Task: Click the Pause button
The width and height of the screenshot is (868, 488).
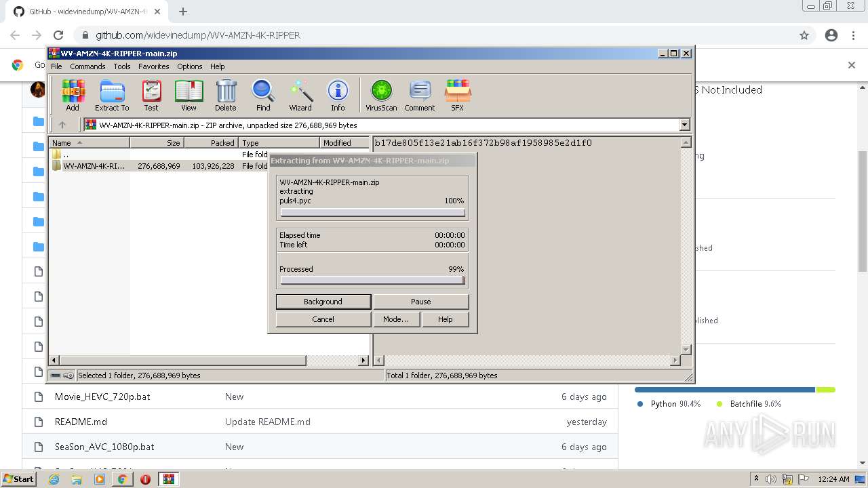Action: pos(421,302)
